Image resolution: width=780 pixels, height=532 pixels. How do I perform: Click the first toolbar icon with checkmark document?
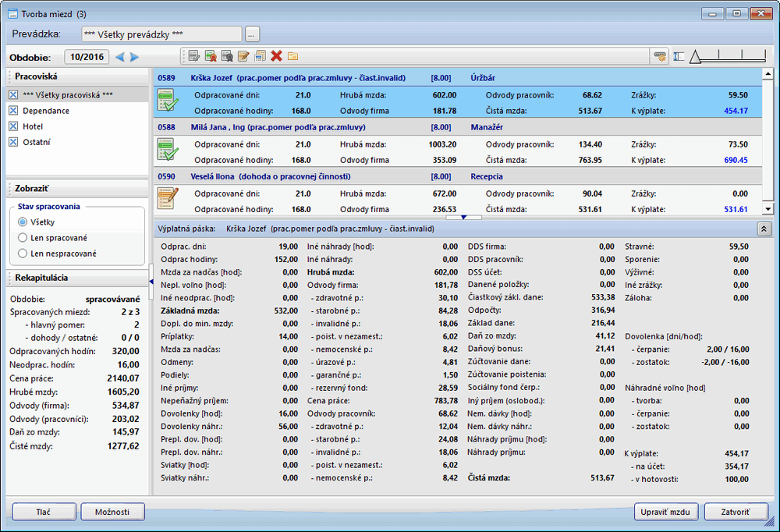[x=193, y=56]
